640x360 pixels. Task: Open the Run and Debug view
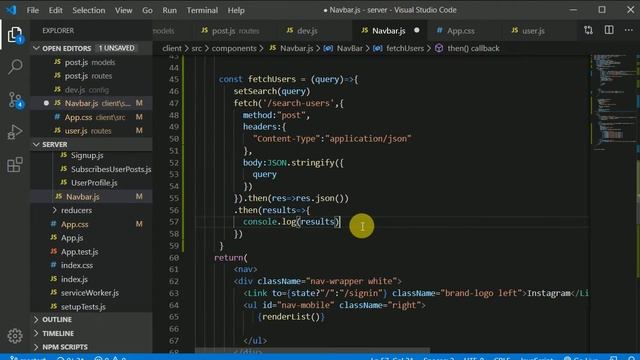click(15, 132)
